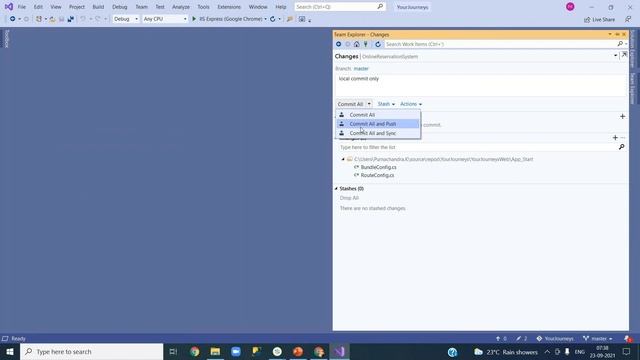
Task: Open the Actions dropdown
Action: (411, 104)
